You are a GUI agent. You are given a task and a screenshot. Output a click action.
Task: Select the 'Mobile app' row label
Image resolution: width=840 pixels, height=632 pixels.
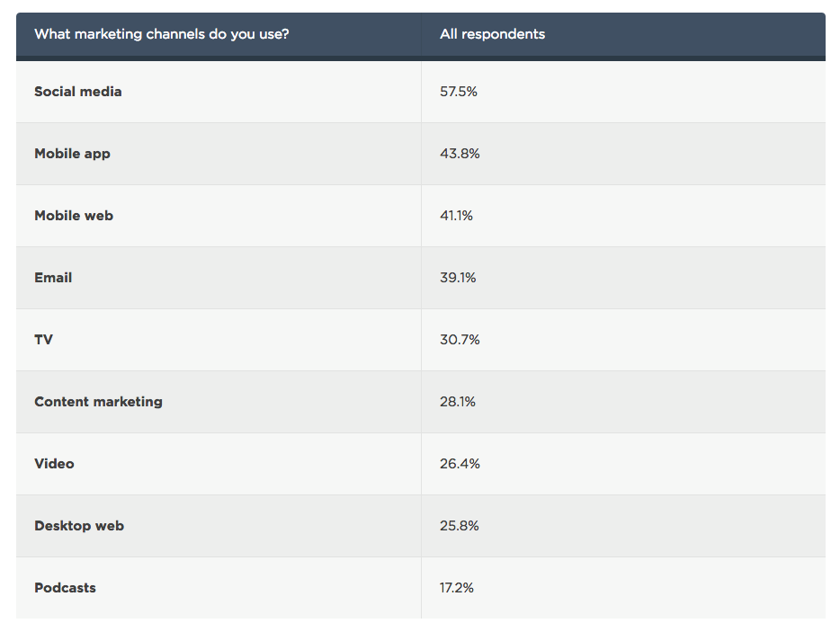pyautogui.click(x=73, y=154)
